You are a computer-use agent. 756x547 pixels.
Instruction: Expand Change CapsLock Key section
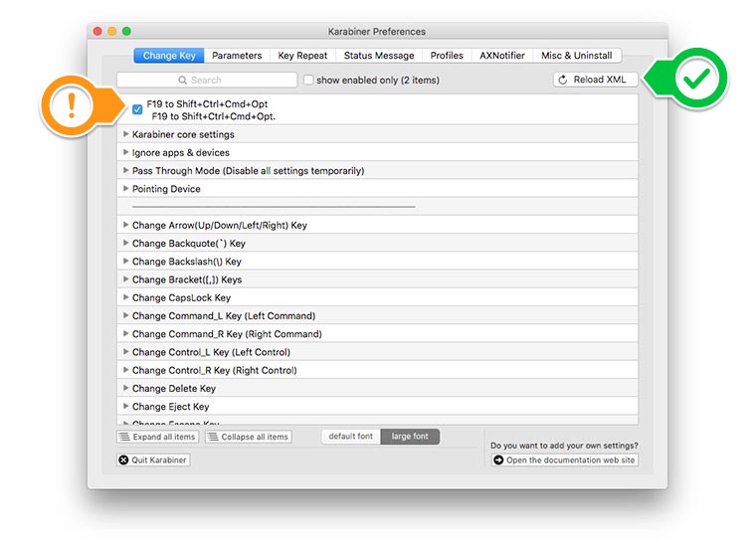125,297
